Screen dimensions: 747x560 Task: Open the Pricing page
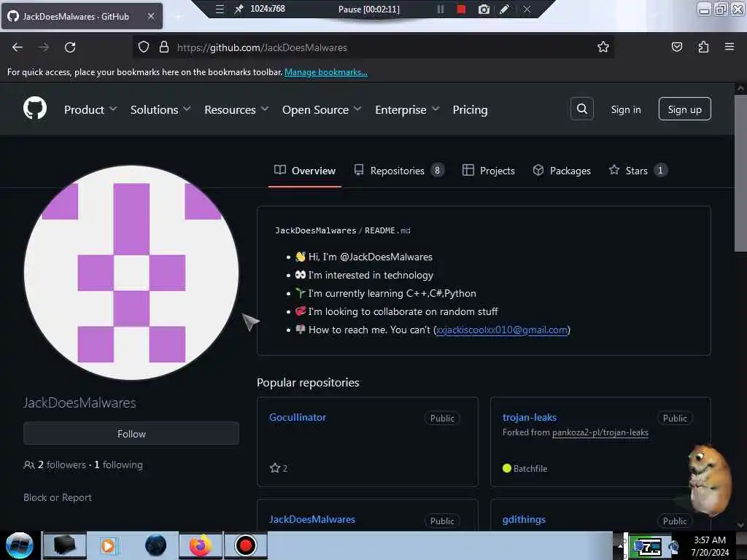tap(470, 110)
